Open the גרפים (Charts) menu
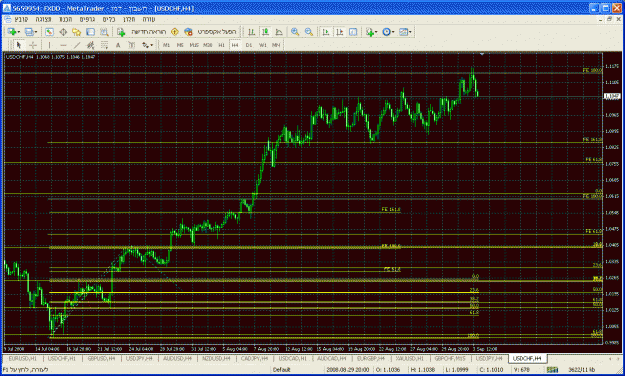Image resolution: width=625 pixels, height=376 pixels. [87, 19]
